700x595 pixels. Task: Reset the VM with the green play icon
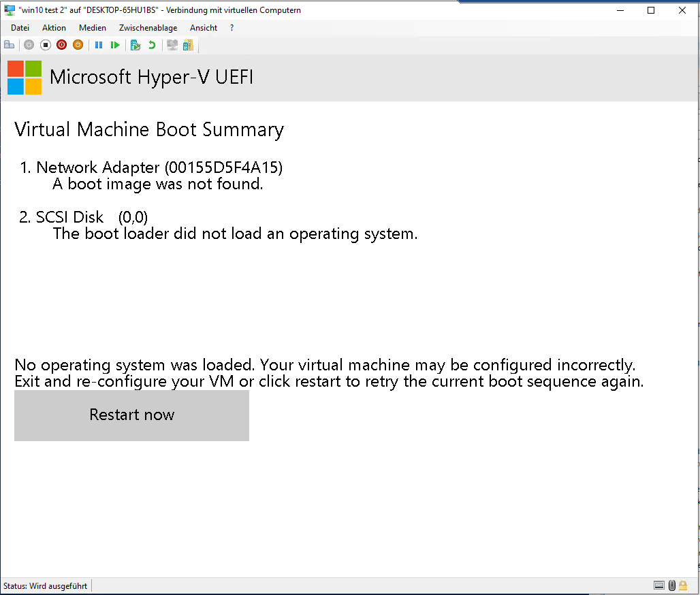(x=115, y=45)
